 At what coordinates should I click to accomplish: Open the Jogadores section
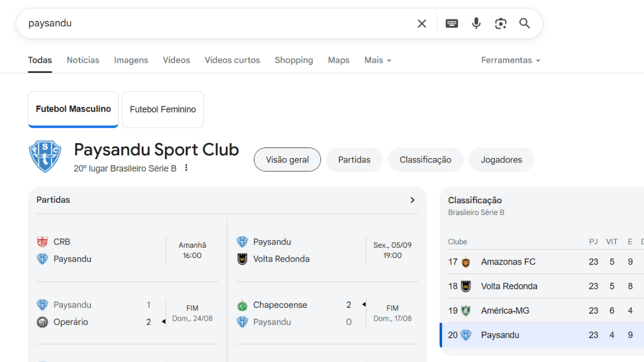(501, 160)
